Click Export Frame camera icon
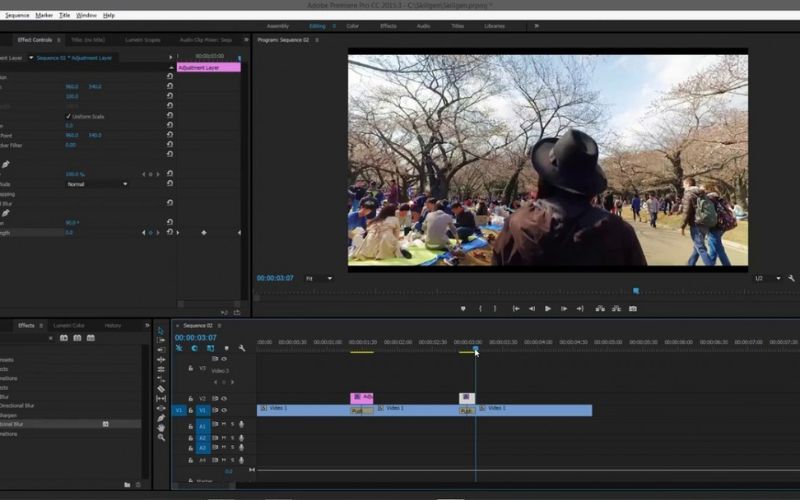Viewport: 800px width, 500px height. 633,309
